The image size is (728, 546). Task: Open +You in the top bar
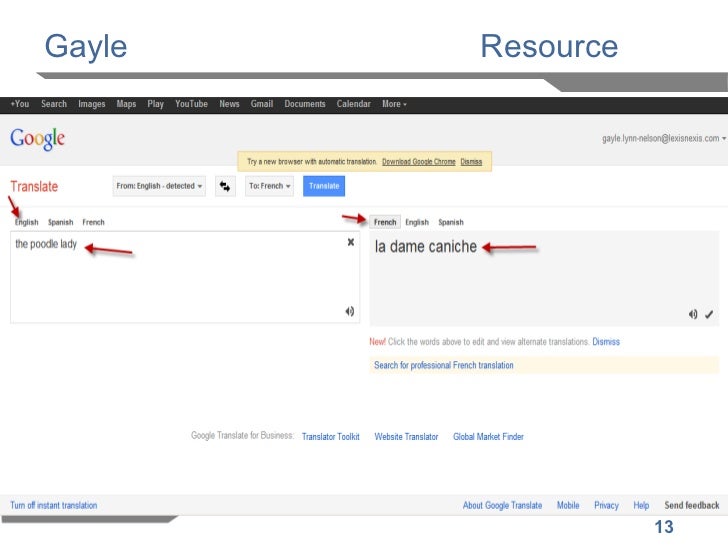click(20, 104)
